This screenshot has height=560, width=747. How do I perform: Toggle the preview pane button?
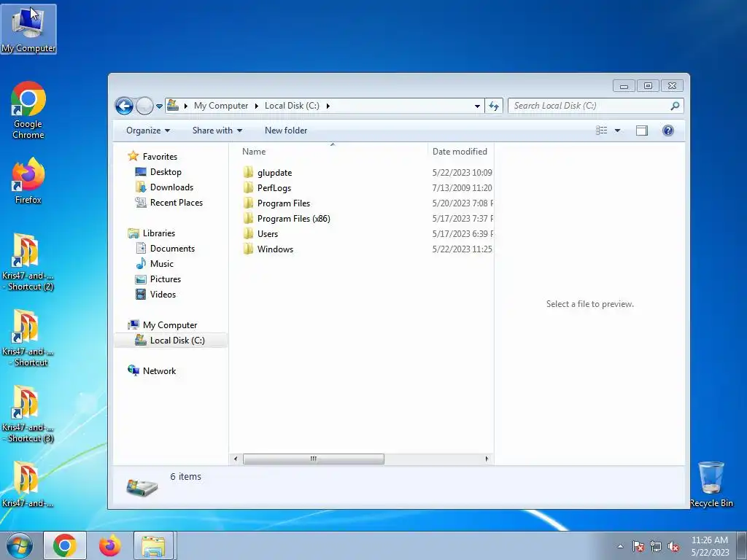[642, 131]
